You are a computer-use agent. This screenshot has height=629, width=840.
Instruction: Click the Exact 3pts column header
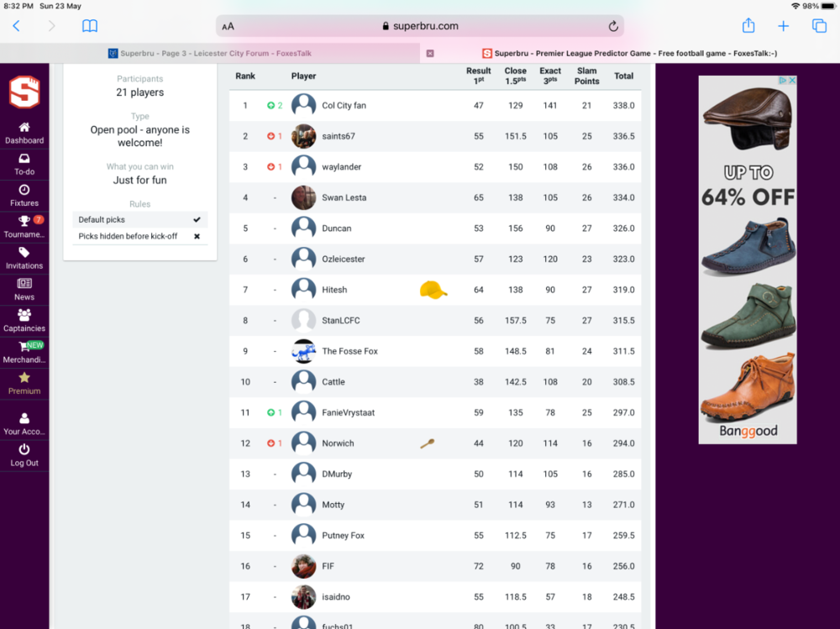(550, 76)
